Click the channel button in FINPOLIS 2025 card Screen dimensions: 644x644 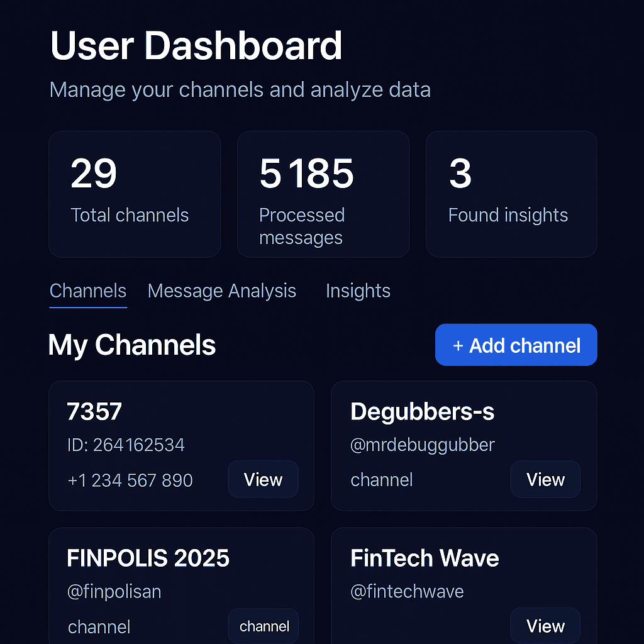(x=264, y=626)
